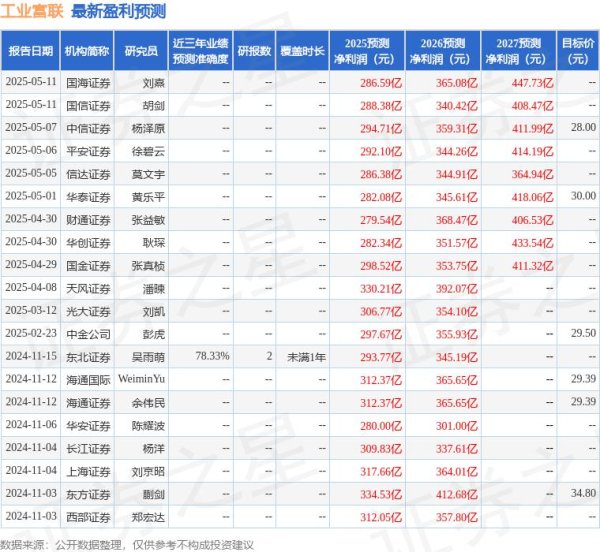Click the 平安证券 institution cell

[x=88, y=151]
